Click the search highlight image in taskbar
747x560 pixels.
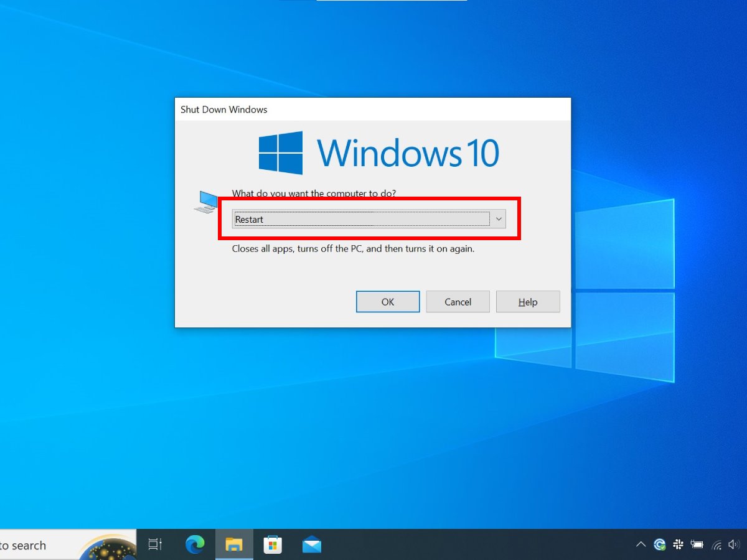[107, 546]
